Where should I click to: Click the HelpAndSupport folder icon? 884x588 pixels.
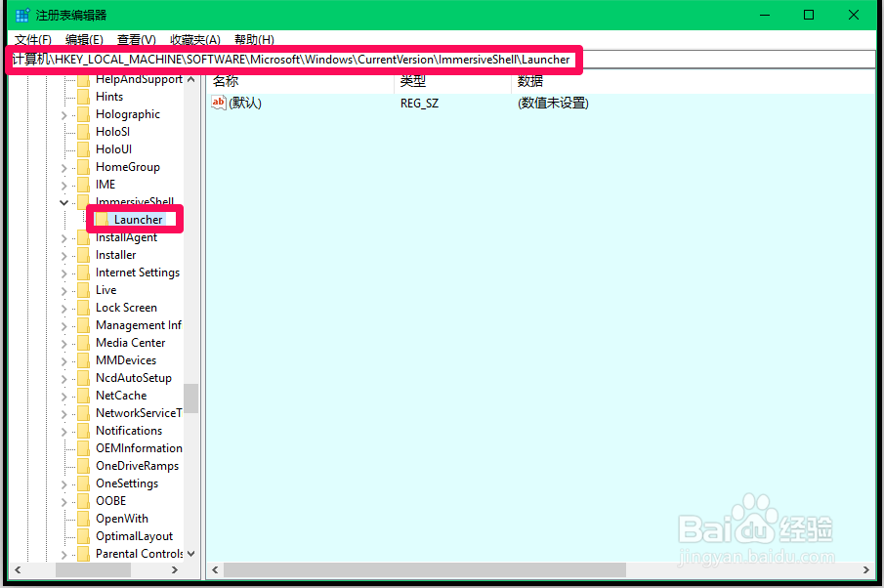pos(83,79)
